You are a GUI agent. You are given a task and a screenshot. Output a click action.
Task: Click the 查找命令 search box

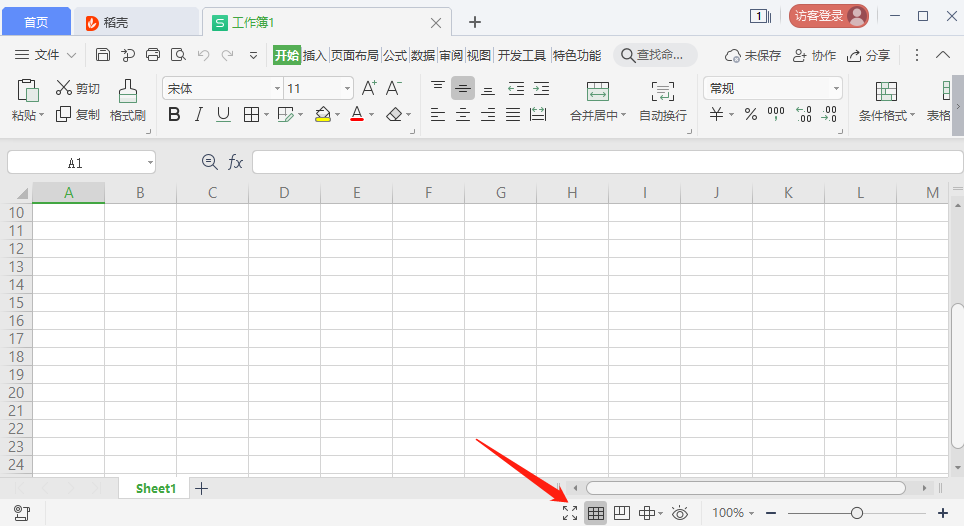click(x=655, y=55)
